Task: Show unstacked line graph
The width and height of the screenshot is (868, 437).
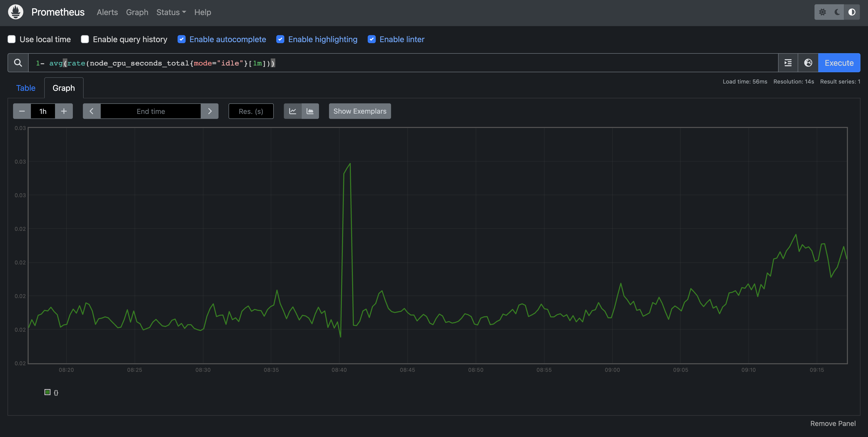Action: coord(293,111)
